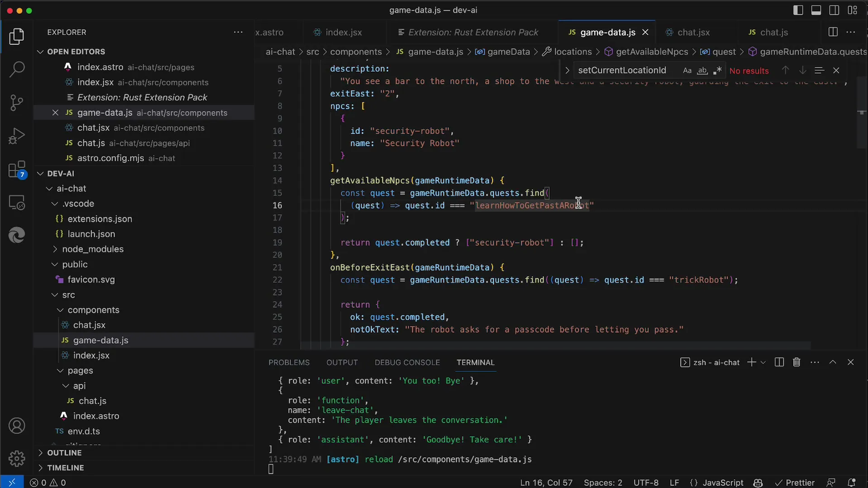Open Microsoft Edge Tools icon in activity bar
This screenshot has width=868, height=488.
click(17, 235)
